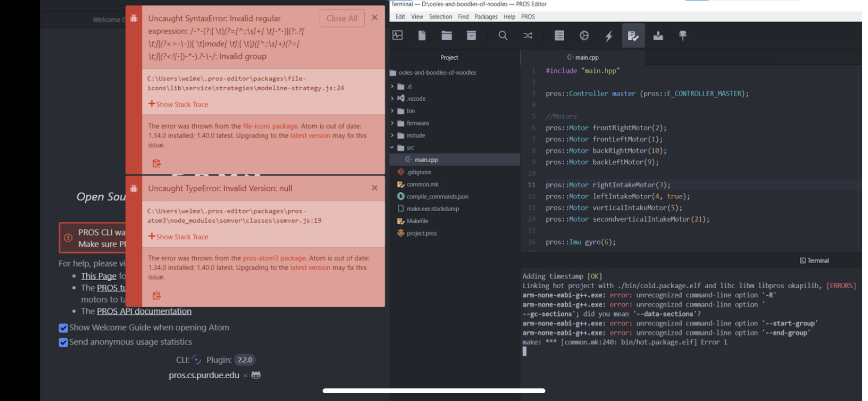Click the Discord icon next to pros.cs.purdue.edu
Image resolution: width=868 pixels, height=401 pixels.
coord(256,375)
